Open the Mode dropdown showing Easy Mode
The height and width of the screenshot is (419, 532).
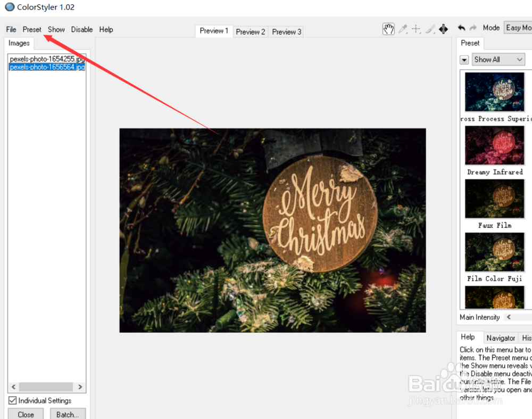coord(518,28)
